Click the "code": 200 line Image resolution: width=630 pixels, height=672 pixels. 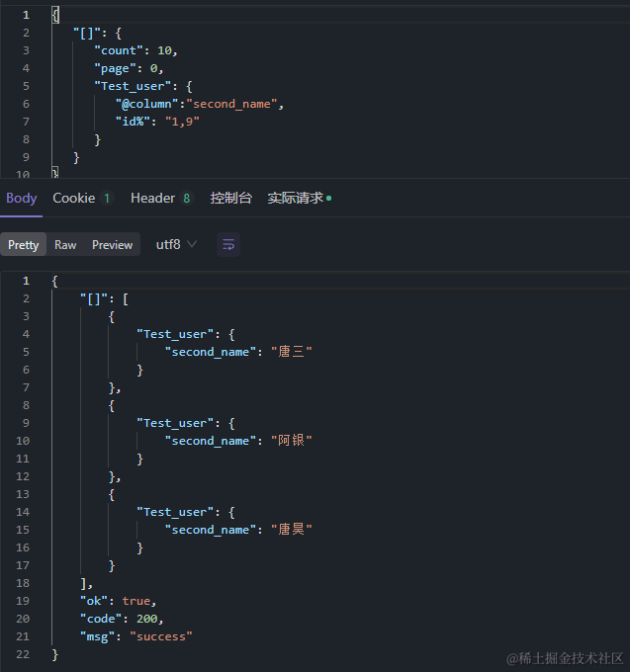tap(122, 619)
